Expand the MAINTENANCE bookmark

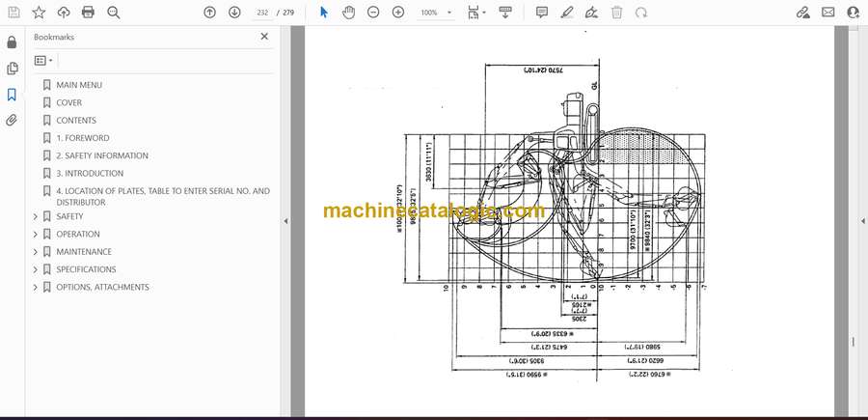click(x=36, y=252)
